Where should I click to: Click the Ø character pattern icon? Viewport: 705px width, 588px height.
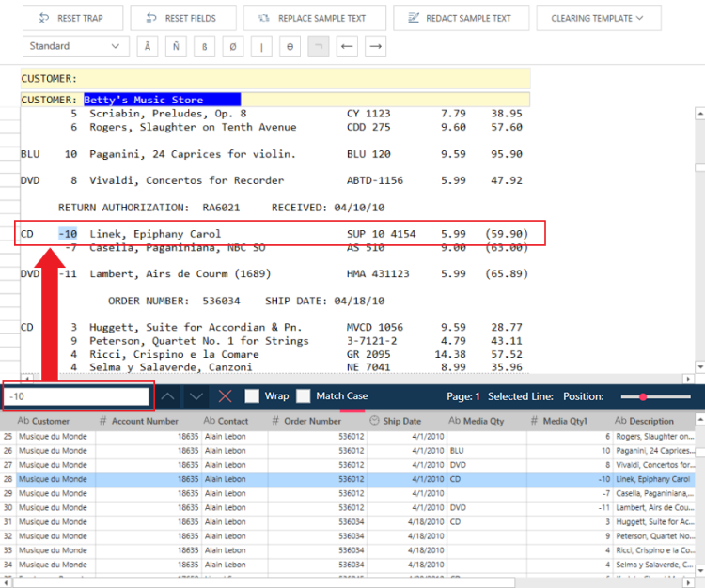233,46
